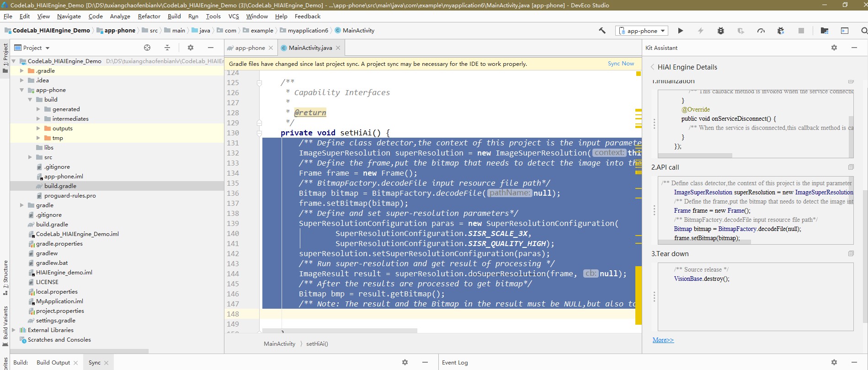Open the Structure tool window tab
The image size is (868, 370).
tap(5, 278)
